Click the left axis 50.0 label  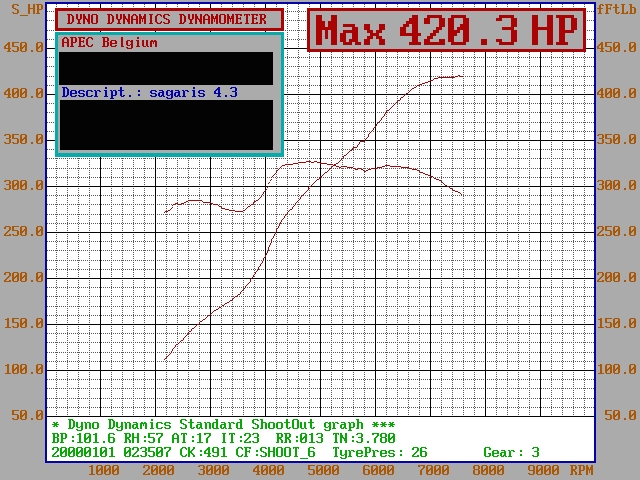(27, 416)
